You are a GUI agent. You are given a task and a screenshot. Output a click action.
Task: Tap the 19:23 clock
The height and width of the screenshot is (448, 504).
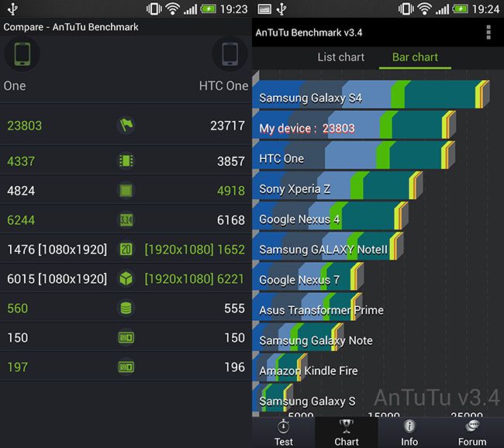(234, 9)
